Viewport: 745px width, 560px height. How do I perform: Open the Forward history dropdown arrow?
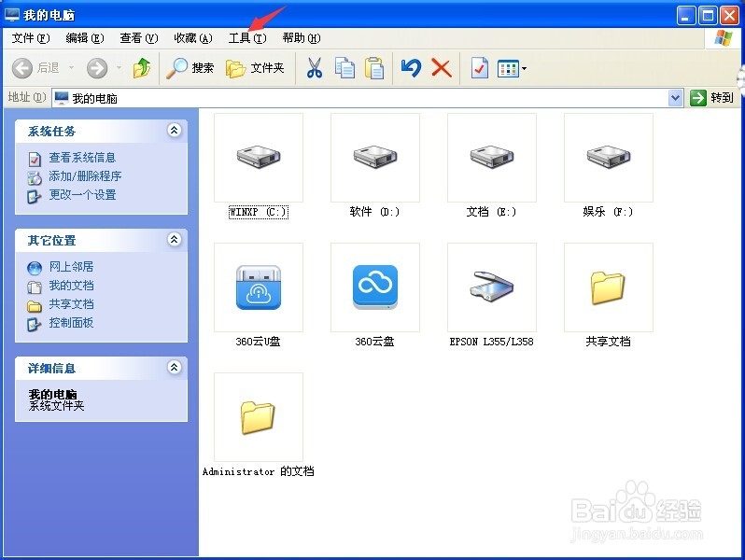pos(119,68)
